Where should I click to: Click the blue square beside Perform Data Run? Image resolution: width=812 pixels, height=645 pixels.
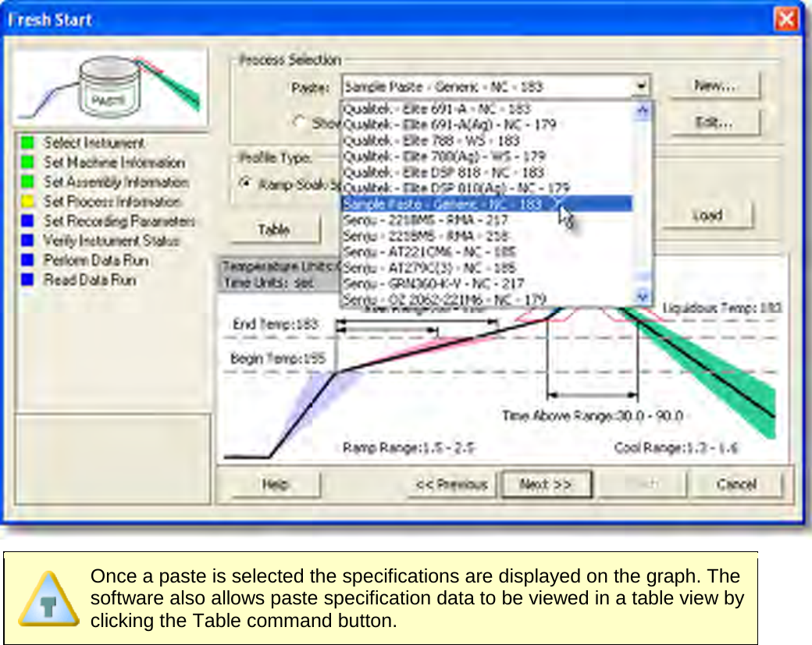click(27, 260)
